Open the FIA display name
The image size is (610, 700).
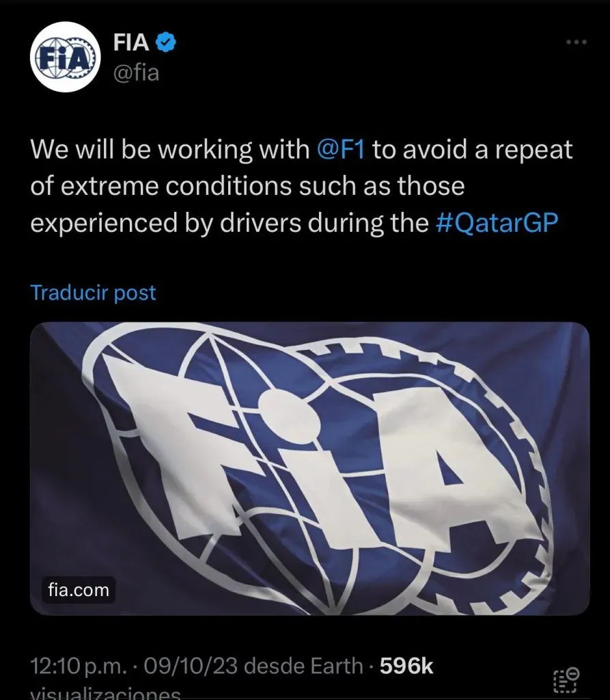pos(130,42)
